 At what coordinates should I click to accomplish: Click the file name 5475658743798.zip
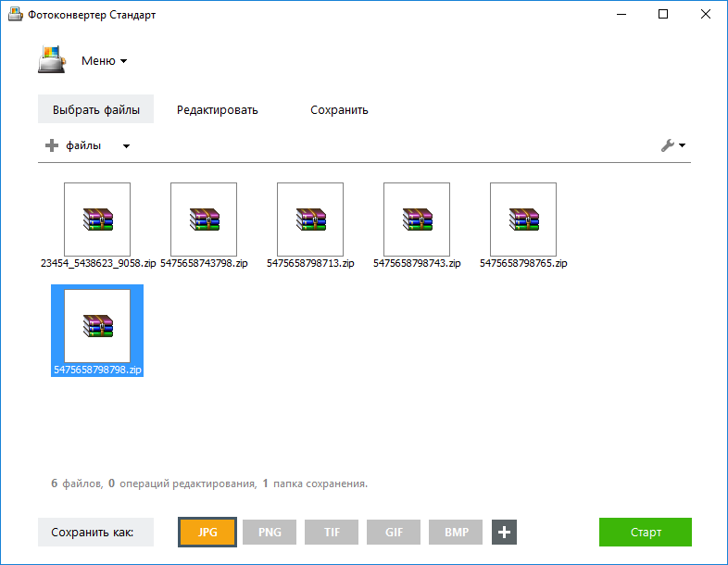tap(204, 263)
